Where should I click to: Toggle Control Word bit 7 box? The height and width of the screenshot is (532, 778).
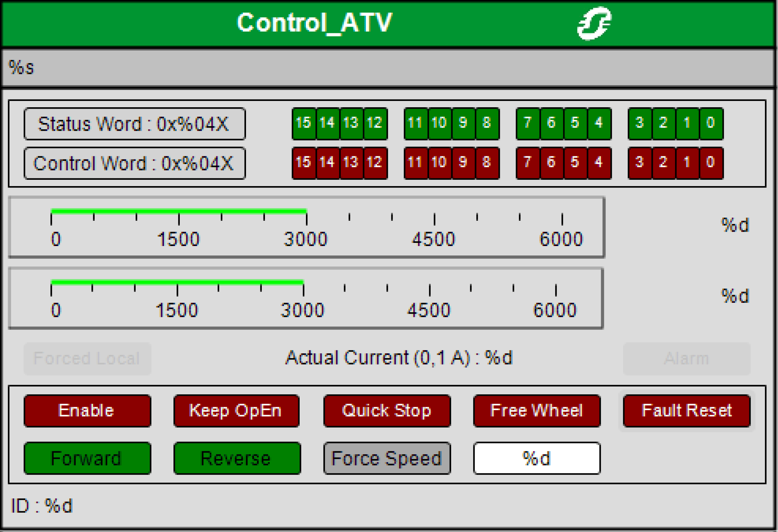coord(528,163)
